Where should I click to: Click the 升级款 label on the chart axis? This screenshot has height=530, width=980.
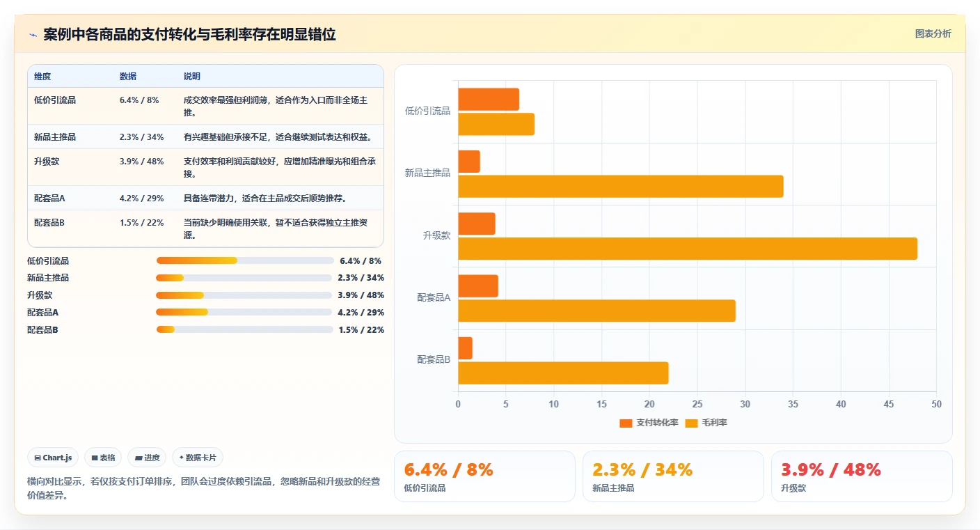tap(436, 235)
